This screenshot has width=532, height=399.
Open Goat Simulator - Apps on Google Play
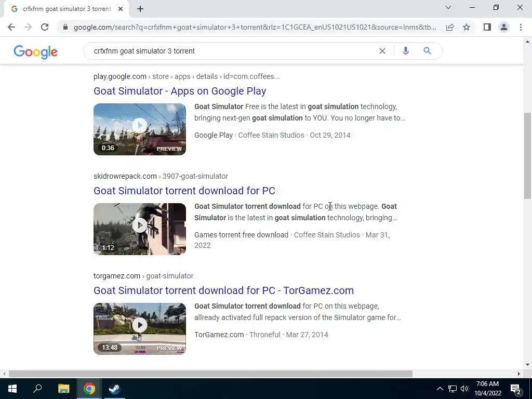pos(180,91)
